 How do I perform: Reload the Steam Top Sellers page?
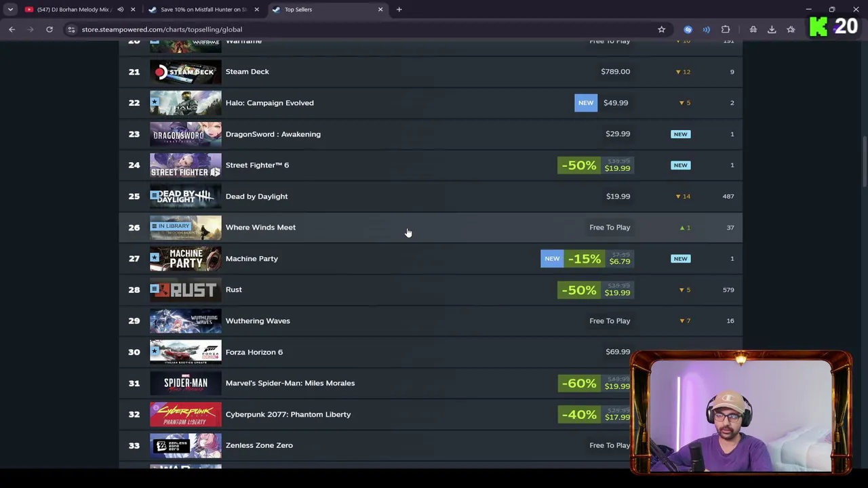pos(50,29)
